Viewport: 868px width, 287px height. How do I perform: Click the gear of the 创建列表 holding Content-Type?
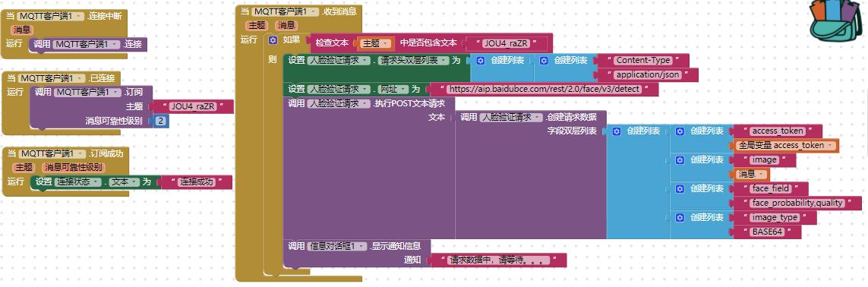544,60
